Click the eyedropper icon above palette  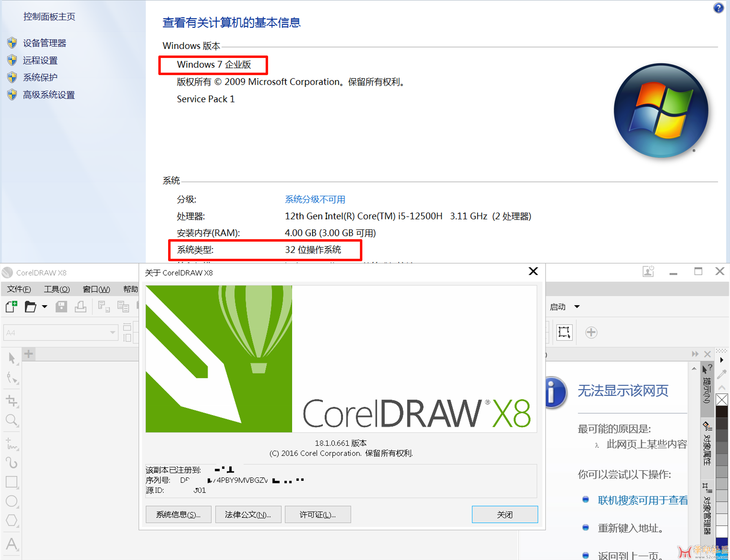tap(722, 373)
